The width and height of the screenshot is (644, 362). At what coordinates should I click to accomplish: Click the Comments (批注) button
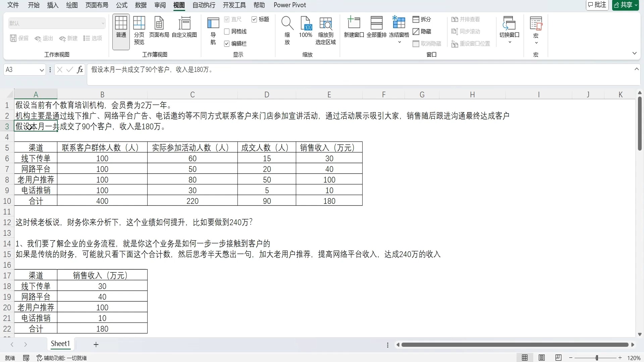[597, 5]
